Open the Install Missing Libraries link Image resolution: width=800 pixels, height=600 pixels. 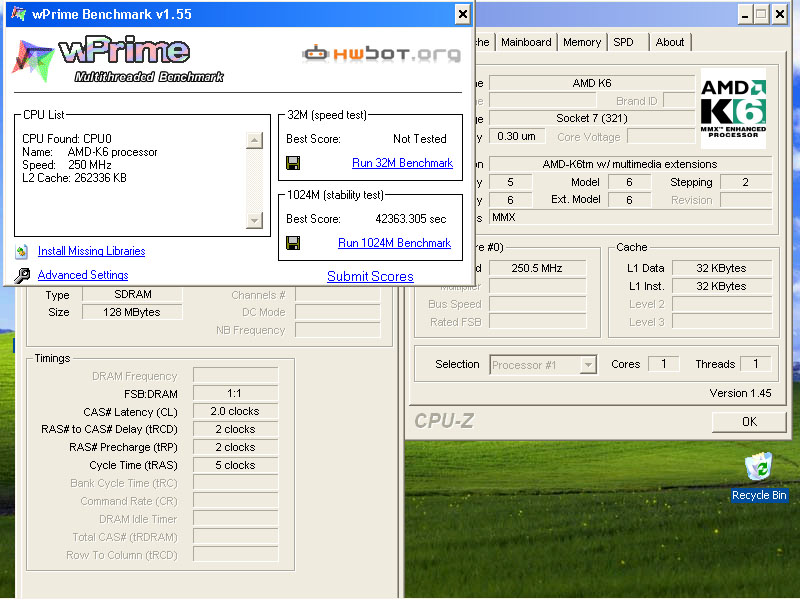pos(91,251)
